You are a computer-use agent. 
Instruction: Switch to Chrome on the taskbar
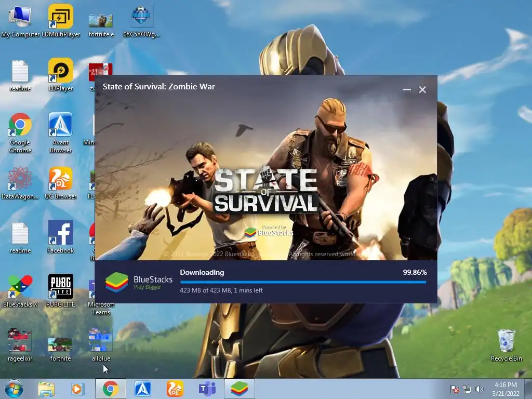tap(111, 389)
